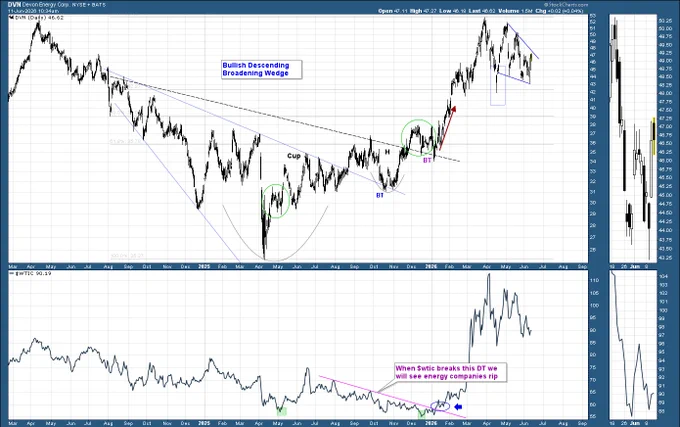
Task: Click the 2026 year label on DVN chart axis
Action: click(430, 267)
